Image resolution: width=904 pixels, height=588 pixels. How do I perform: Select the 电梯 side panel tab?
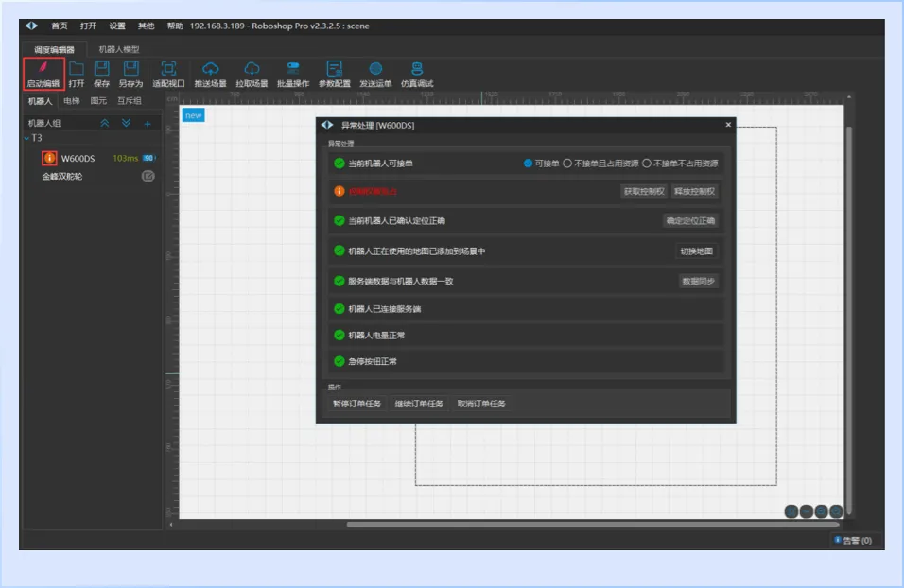[72, 101]
